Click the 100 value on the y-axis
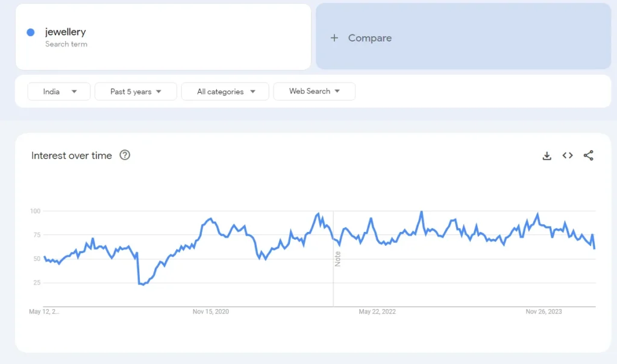 34,211
